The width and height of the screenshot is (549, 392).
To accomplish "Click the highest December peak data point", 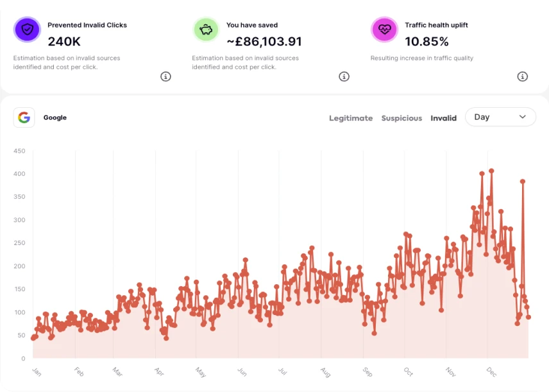I will tap(491, 171).
